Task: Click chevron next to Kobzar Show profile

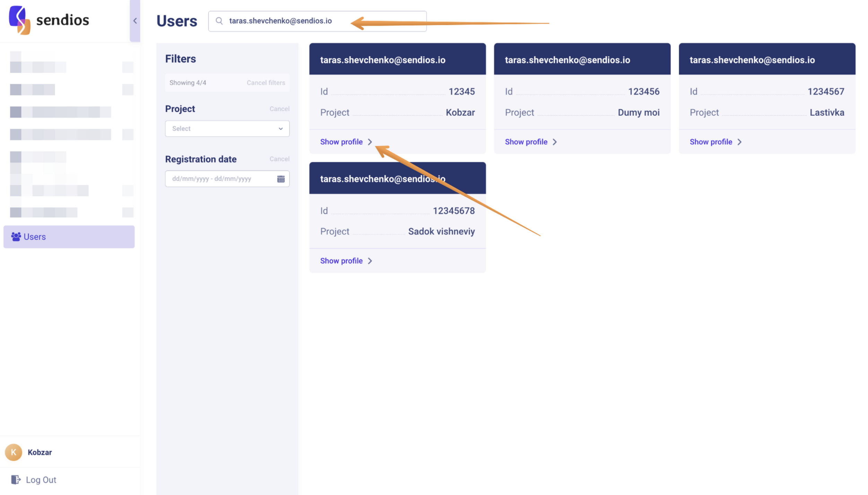Action: (370, 142)
